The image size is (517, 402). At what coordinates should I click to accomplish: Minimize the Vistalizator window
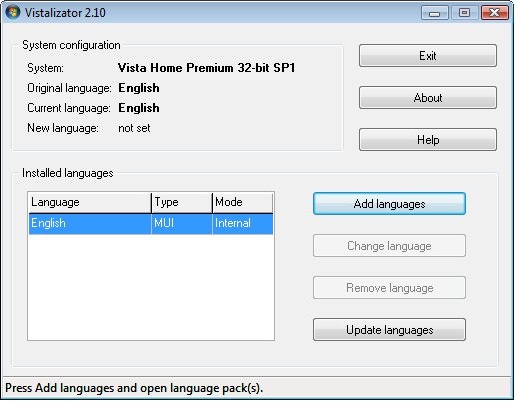(434, 13)
